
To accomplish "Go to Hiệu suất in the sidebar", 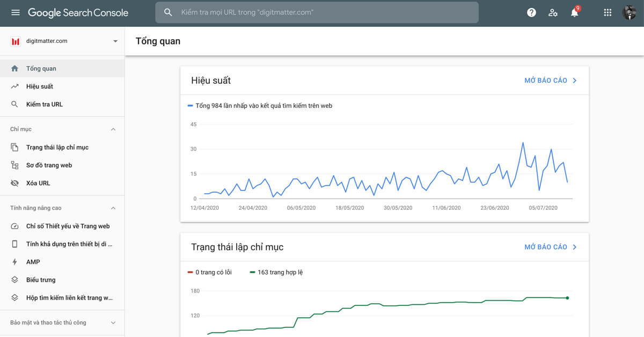I will click(40, 86).
